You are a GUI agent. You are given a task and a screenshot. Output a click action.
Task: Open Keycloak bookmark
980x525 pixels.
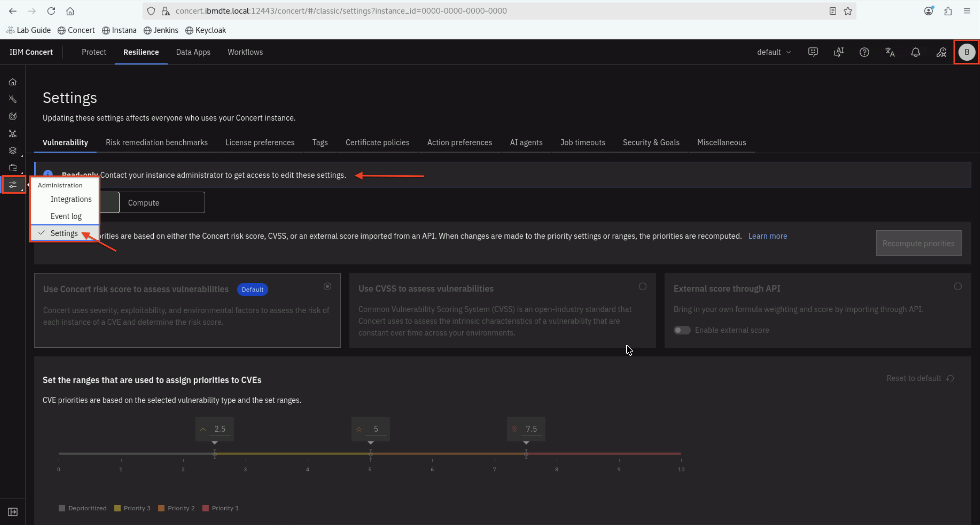pyautogui.click(x=205, y=30)
